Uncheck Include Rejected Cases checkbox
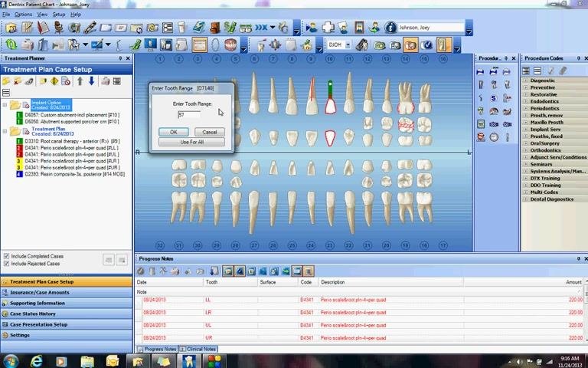The width and height of the screenshot is (588, 368). click(6, 264)
